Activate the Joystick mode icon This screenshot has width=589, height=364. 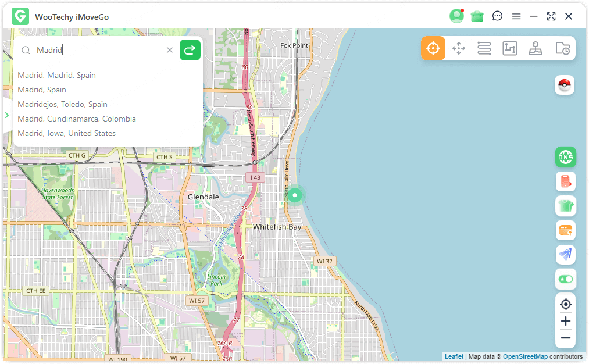535,48
